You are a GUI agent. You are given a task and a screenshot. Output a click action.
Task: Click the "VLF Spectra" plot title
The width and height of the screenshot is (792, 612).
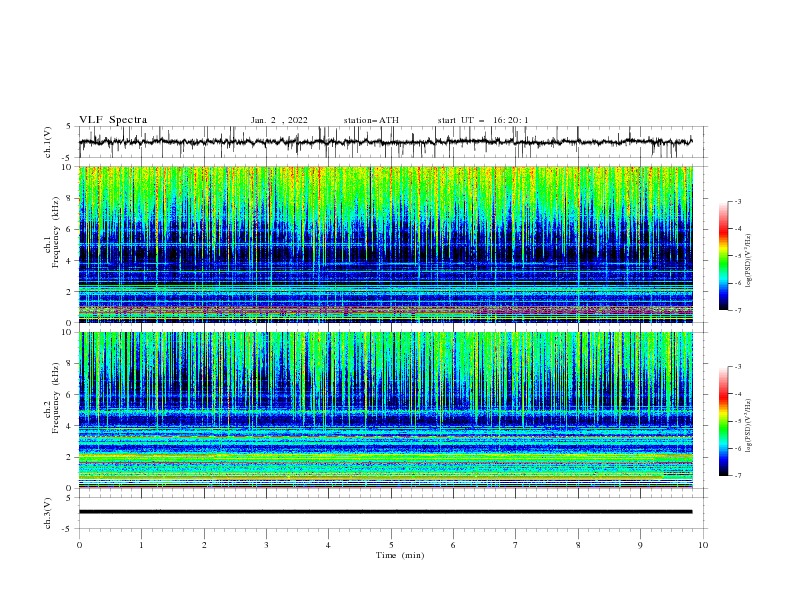coord(113,120)
